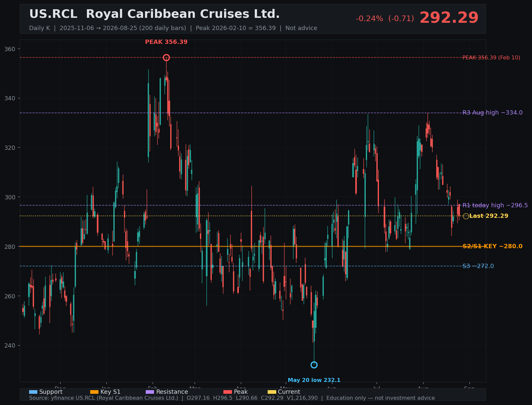
Task: Click the 'Resistance' legend label
Action: (172, 392)
